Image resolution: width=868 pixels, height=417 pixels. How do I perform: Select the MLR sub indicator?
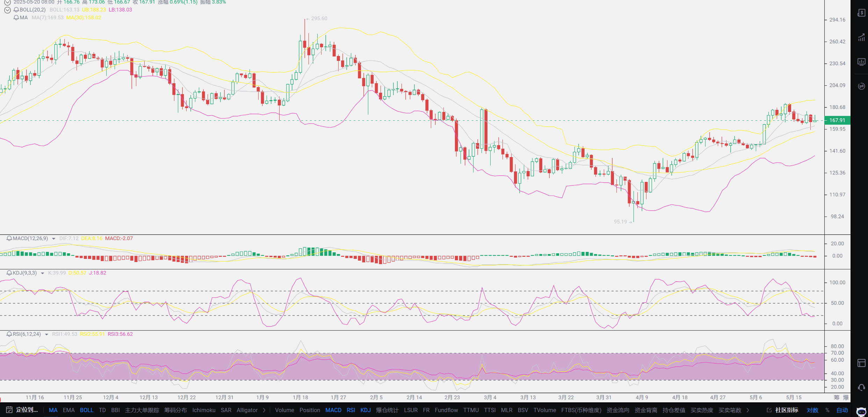507,410
